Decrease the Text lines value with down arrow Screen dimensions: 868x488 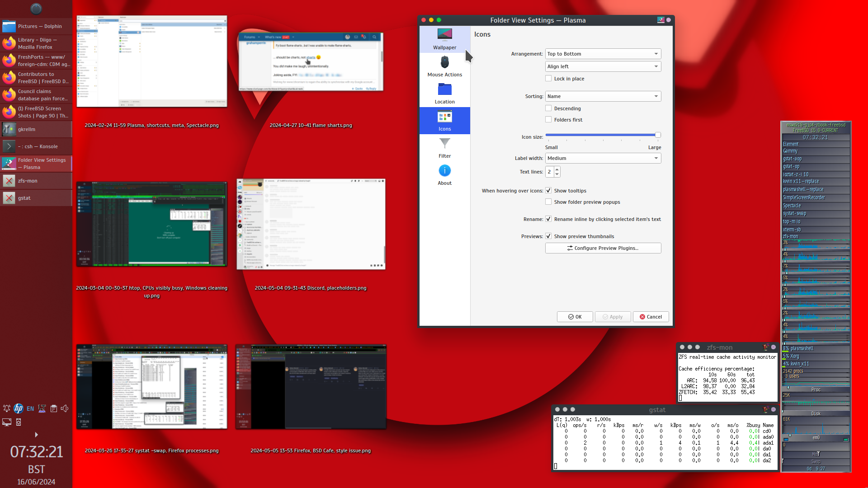pos(557,174)
